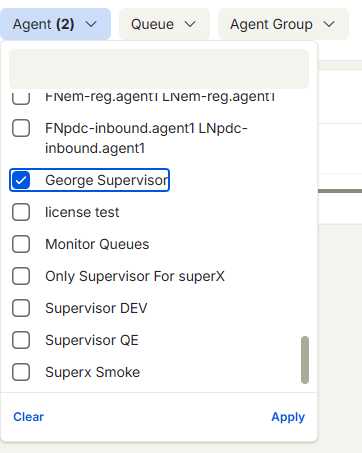Check the FNem-reg.agent1 checkbox
Screen dimensions: 362x453
pyautogui.click(x=21, y=98)
